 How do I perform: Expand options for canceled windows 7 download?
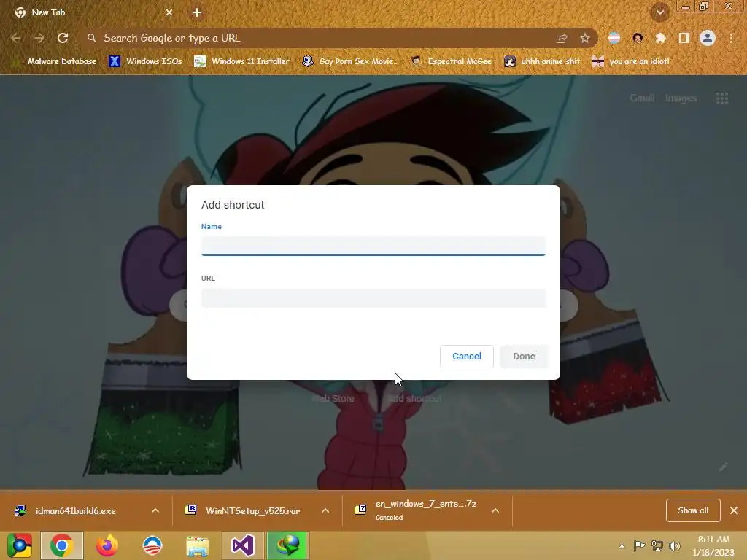pyautogui.click(x=495, y=510)
